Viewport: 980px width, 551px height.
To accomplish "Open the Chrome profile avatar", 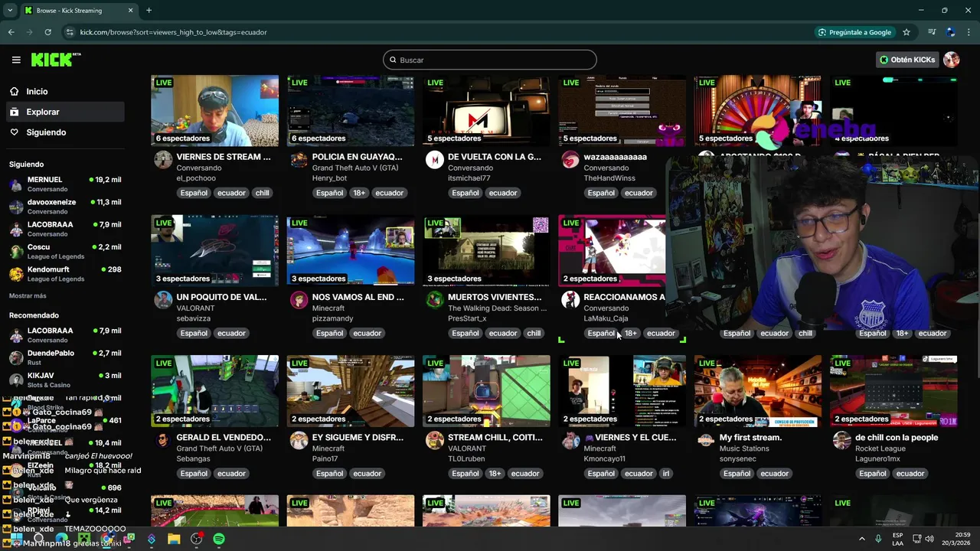I will coord(950,32).
